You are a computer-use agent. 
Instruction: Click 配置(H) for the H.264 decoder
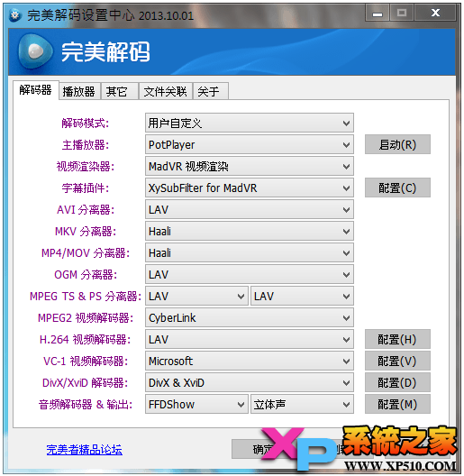[397, 339]
